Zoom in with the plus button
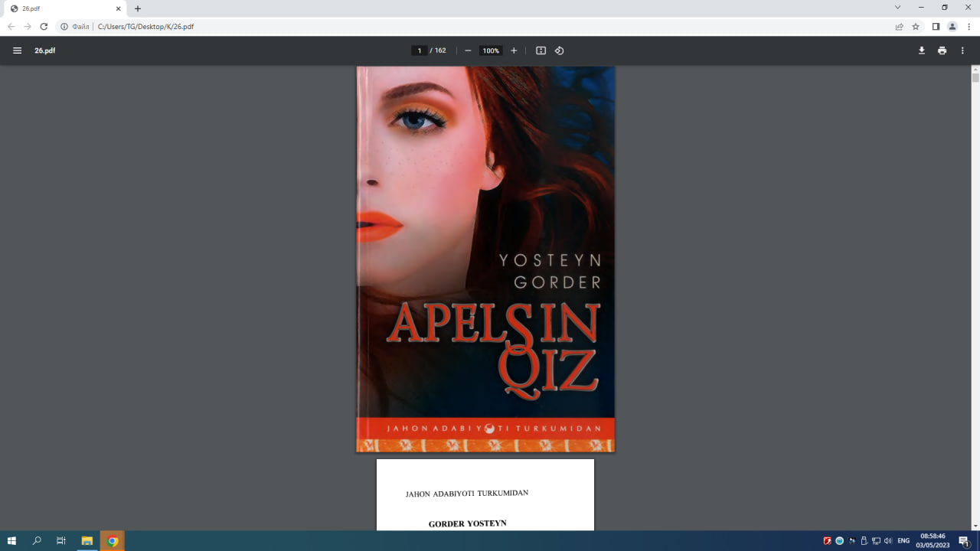980x551 pixels. 514,51
